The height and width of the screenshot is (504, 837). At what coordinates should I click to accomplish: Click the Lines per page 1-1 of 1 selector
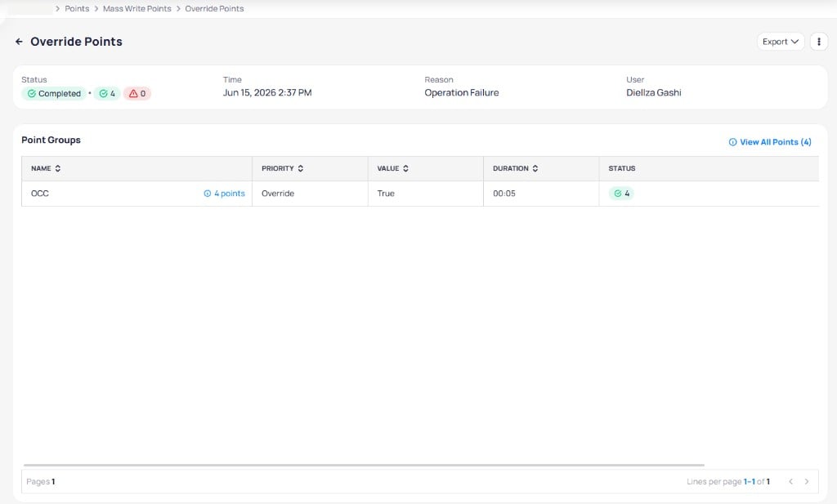tap(728, 482)
